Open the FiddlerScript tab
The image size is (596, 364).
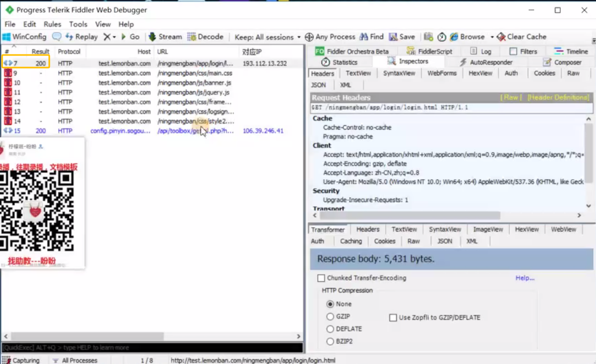(429, 51)
